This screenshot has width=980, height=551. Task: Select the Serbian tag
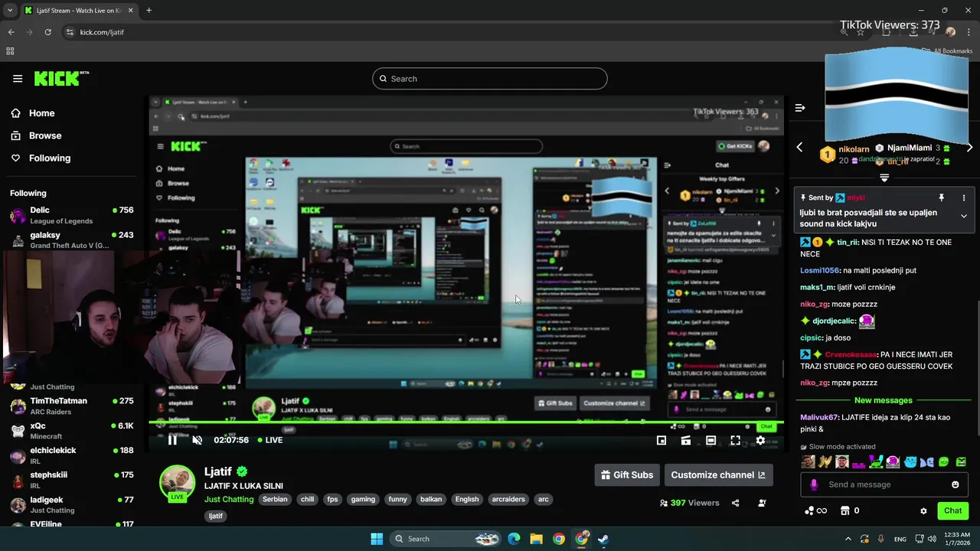point(275,499)
